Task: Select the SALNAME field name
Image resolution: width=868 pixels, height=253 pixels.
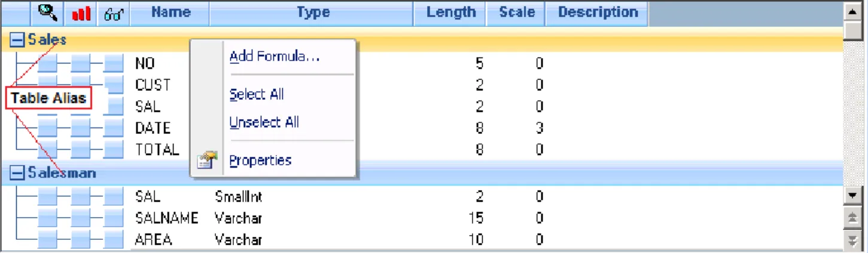Action: point(167,218)
